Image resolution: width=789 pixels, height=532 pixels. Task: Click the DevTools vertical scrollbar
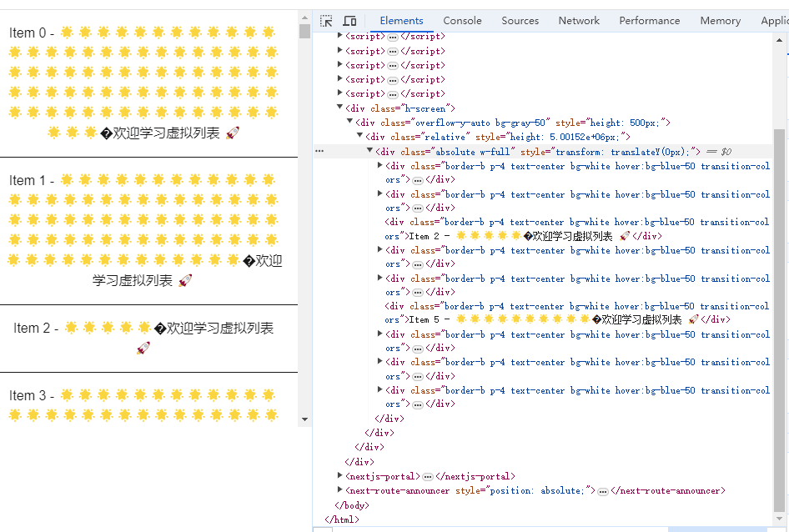(x=781, y=250)
